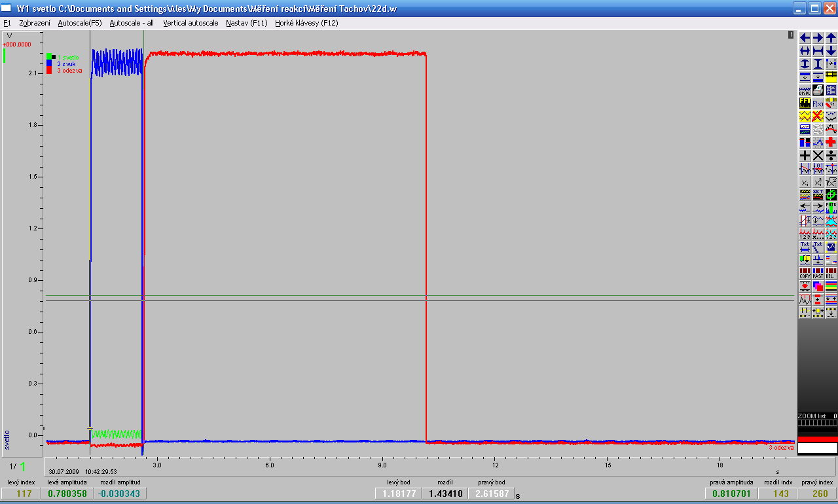Click the vertical stretch double-arrow icon

805,64
